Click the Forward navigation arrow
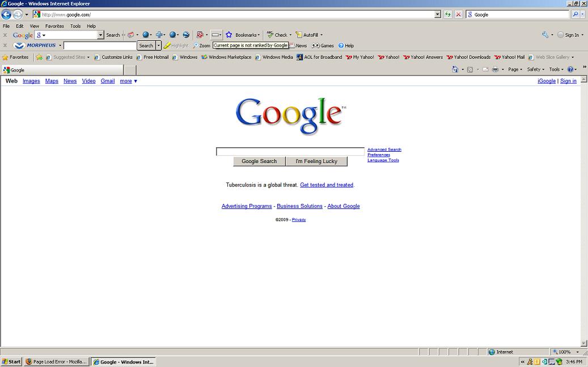Viewport: 588px width, 367px height. tap(18, 15)
